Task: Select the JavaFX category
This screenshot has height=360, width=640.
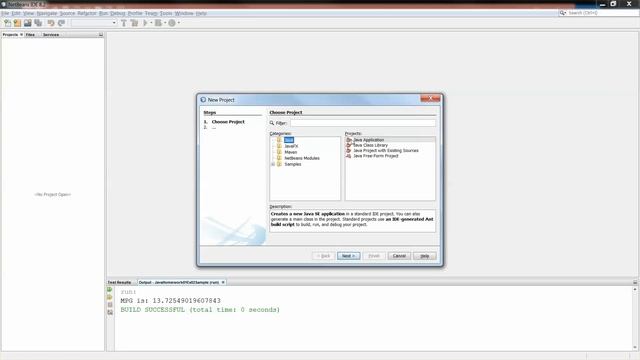Action: pos(291,146)
